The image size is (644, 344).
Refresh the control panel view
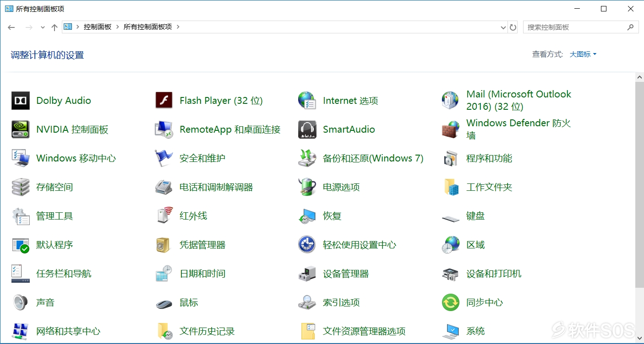[x=513, y=27]
